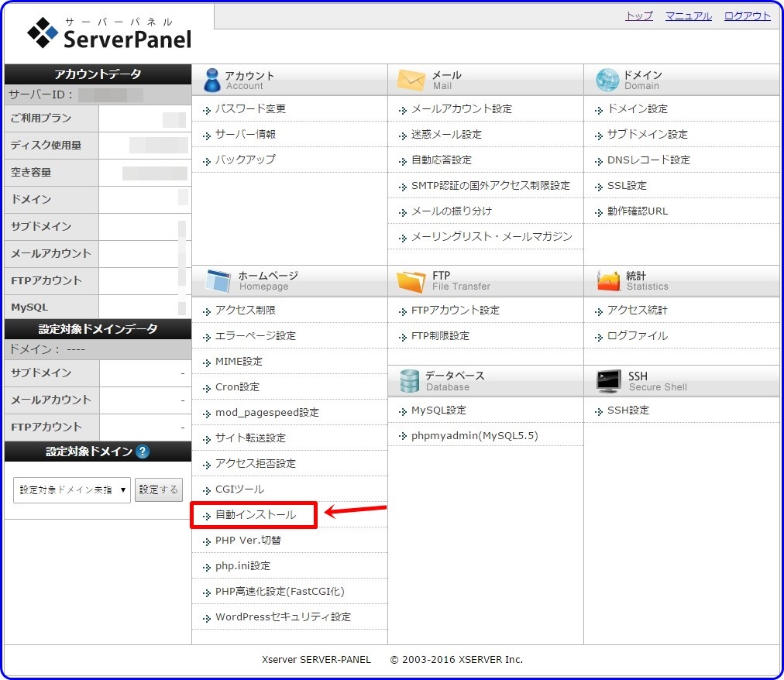Click the 設定する button
The height and width of the screenshot is (680, 784).
pos(159,489)
